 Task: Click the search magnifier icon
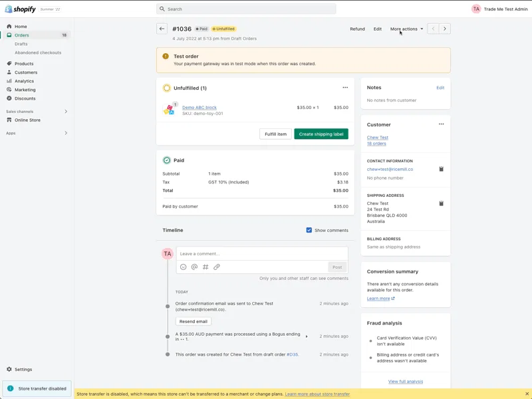point(162,9)
